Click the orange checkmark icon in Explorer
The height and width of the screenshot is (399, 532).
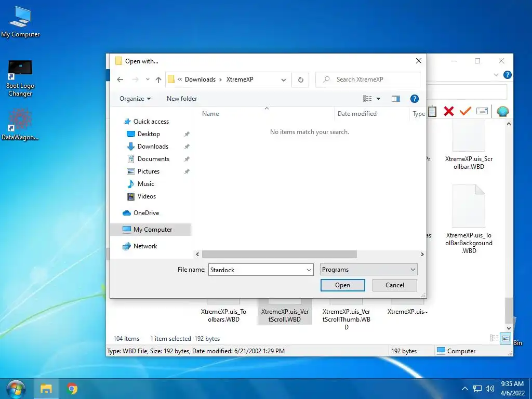pyautogui.click(x=465, y=111)
